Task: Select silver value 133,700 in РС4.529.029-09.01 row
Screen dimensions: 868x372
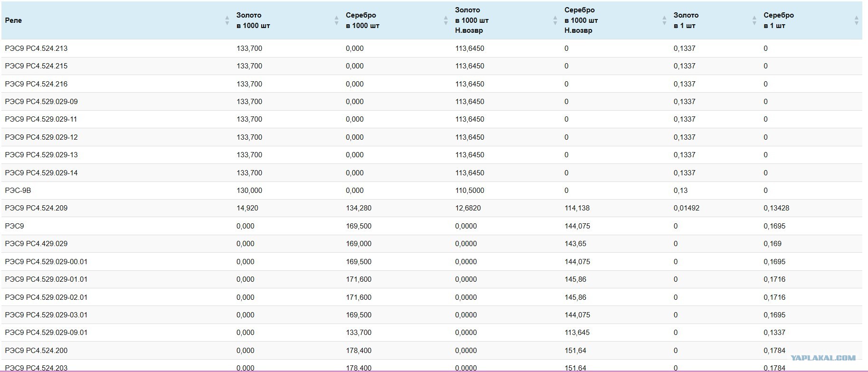Action: [x=359, y=333]
